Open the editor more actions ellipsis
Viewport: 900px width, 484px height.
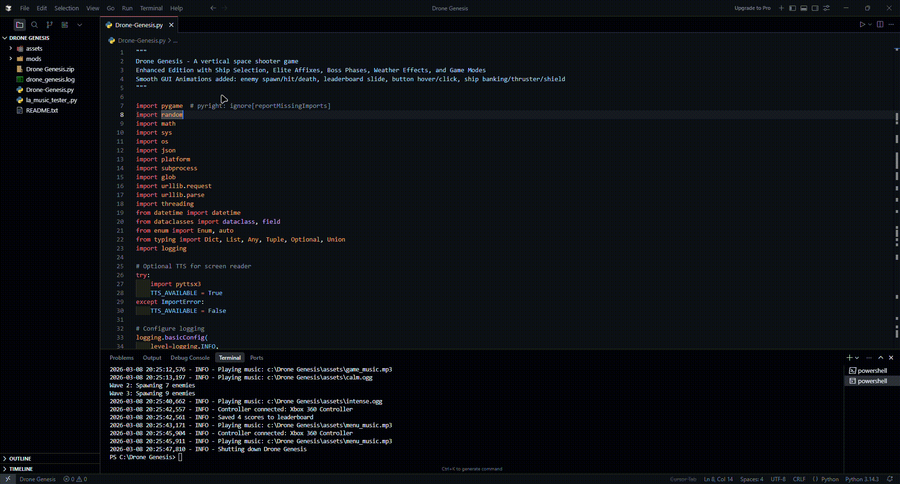pos(891,25)
